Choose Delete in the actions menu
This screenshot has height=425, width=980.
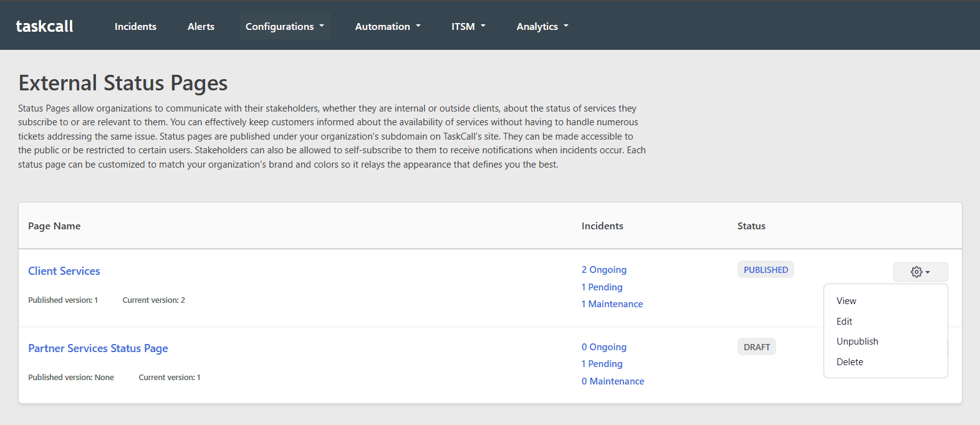(x=850, y=362)
